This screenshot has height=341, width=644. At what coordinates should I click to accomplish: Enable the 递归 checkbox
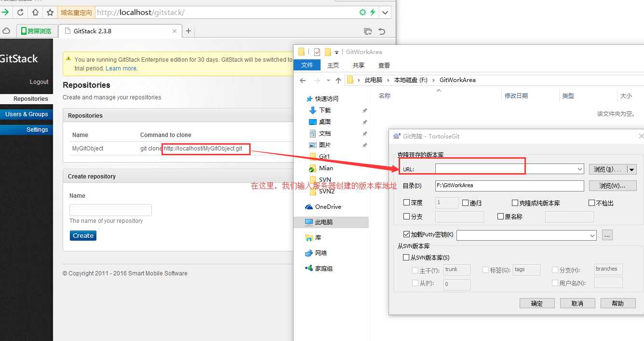click(465, 203)
